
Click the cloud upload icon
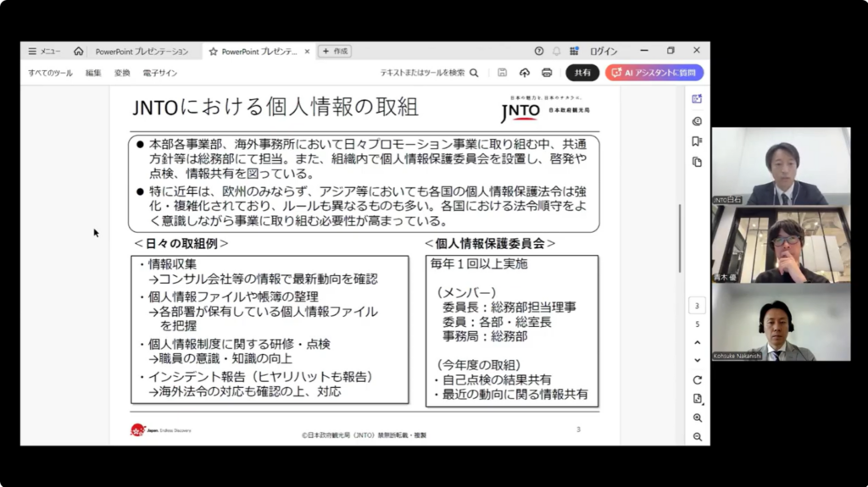[x=525, y=73]
